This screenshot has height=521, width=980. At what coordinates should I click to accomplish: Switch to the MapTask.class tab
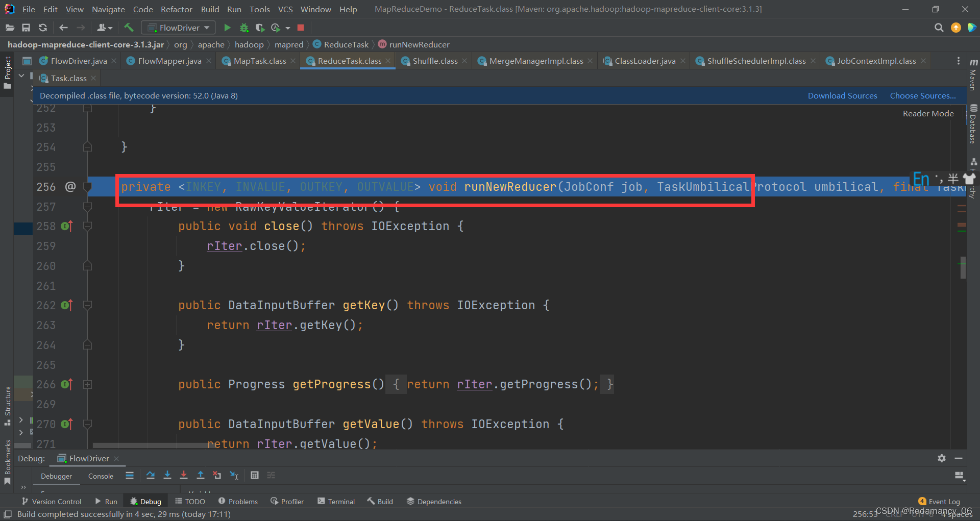pyautogui.click(x=260, y=61)
